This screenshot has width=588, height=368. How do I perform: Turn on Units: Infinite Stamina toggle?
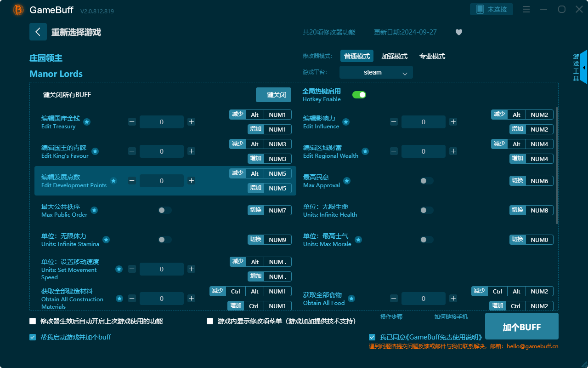[x=165, y=240]
